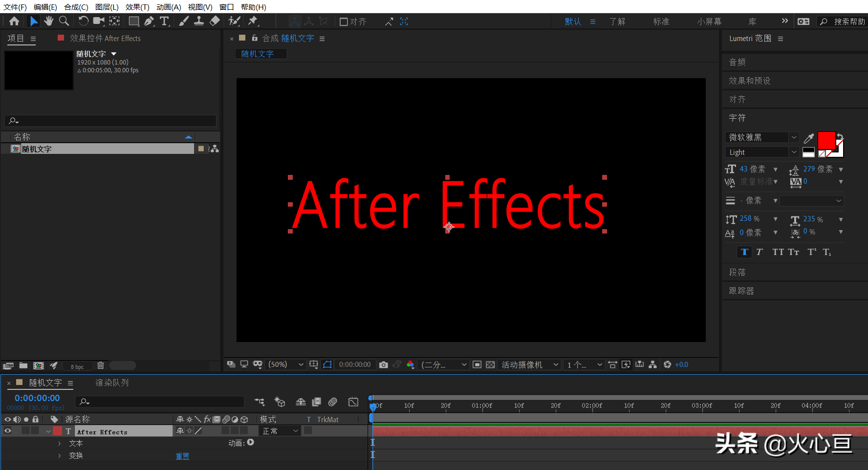Toggle Superscript button in Character panel

[812, 252]
